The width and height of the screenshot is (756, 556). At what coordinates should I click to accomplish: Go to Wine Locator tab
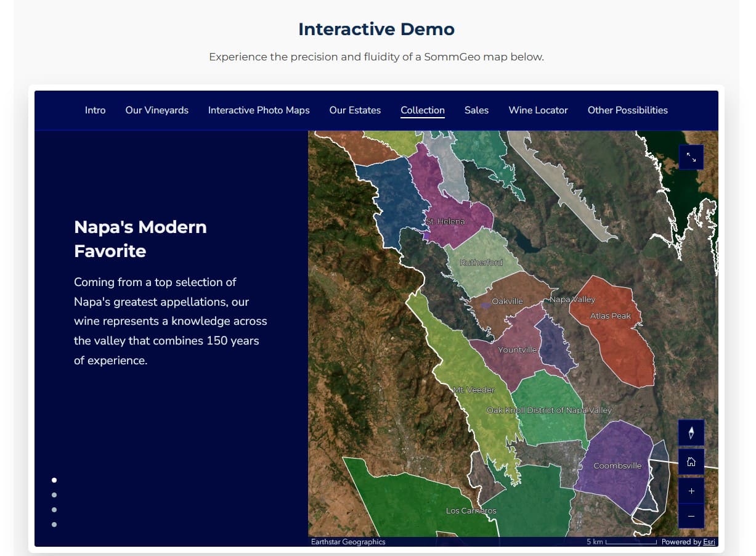(538, 110)
